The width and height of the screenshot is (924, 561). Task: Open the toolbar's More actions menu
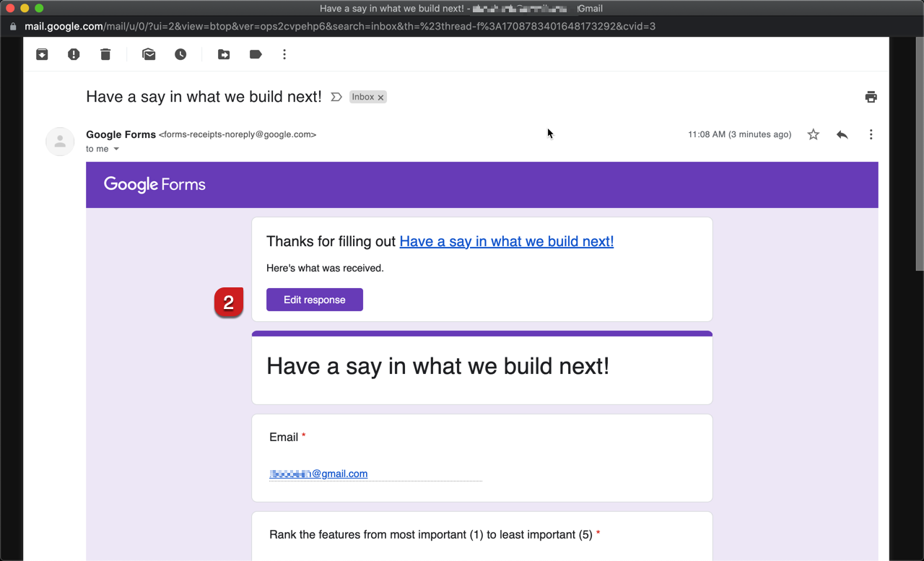[284, 54]
